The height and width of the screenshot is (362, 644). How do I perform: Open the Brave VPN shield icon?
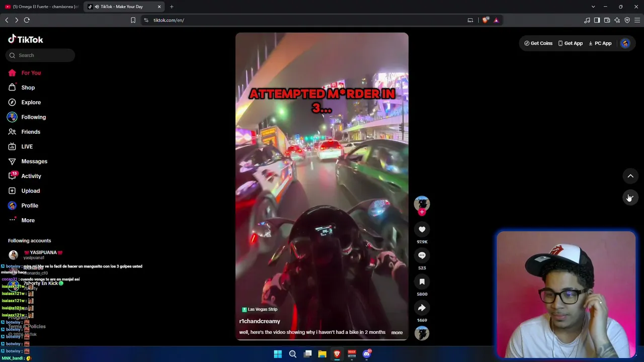[x=627, y=20]
